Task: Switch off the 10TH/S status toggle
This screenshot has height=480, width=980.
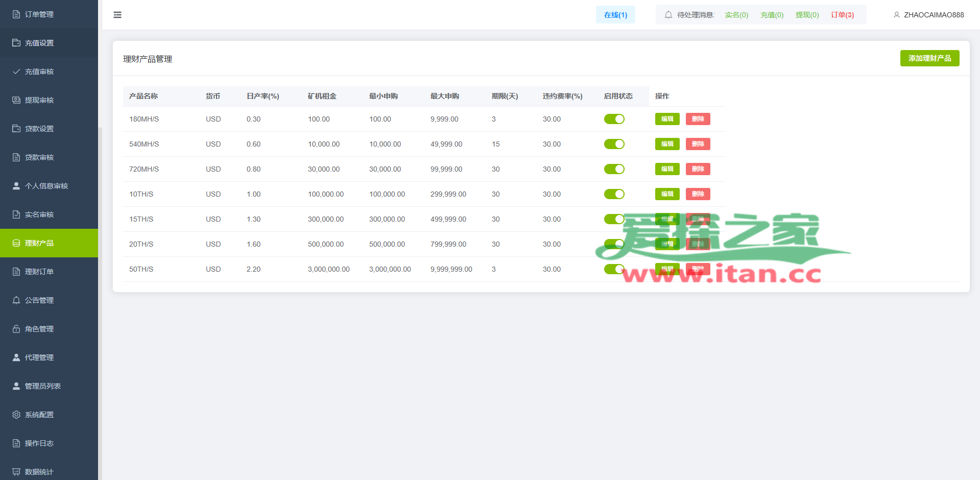Action: tap(614, 194)
